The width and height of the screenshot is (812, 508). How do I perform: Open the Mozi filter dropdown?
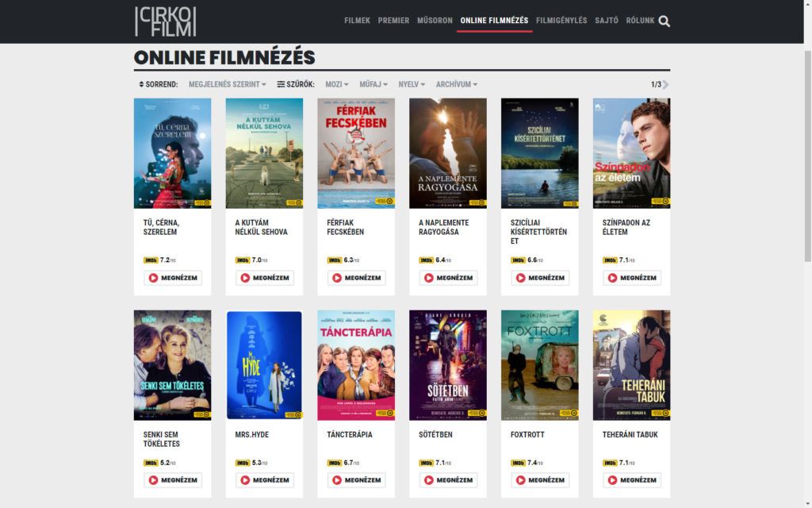coord(336,84)
